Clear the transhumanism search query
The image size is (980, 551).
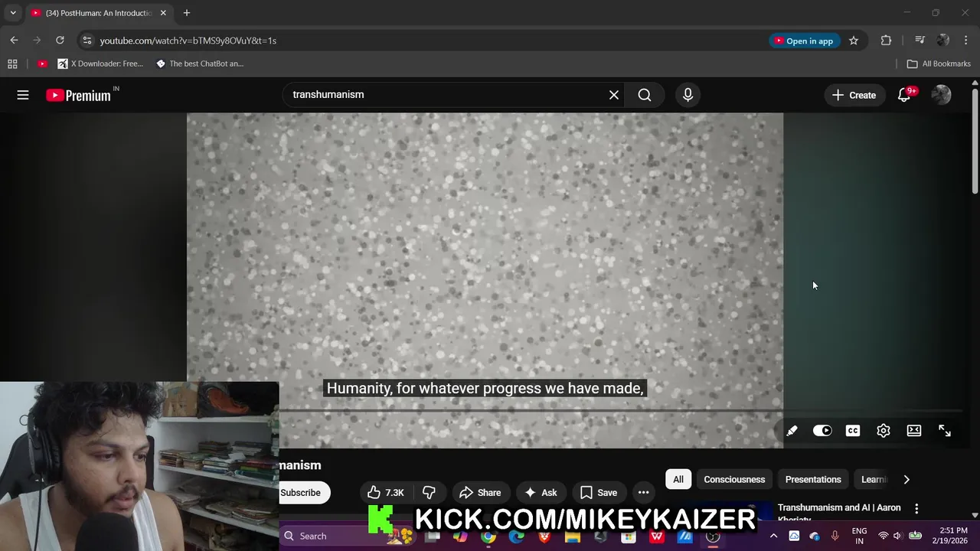[613, 95]
